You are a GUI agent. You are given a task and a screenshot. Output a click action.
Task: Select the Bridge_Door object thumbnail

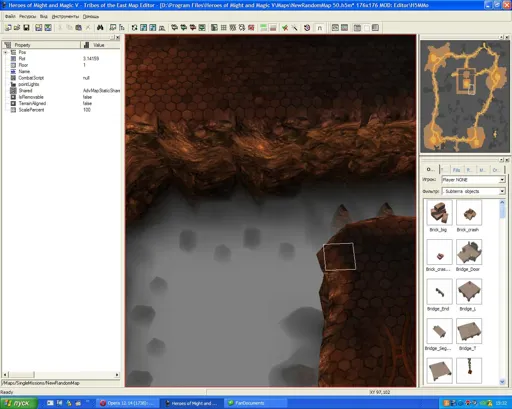[469, 252]
